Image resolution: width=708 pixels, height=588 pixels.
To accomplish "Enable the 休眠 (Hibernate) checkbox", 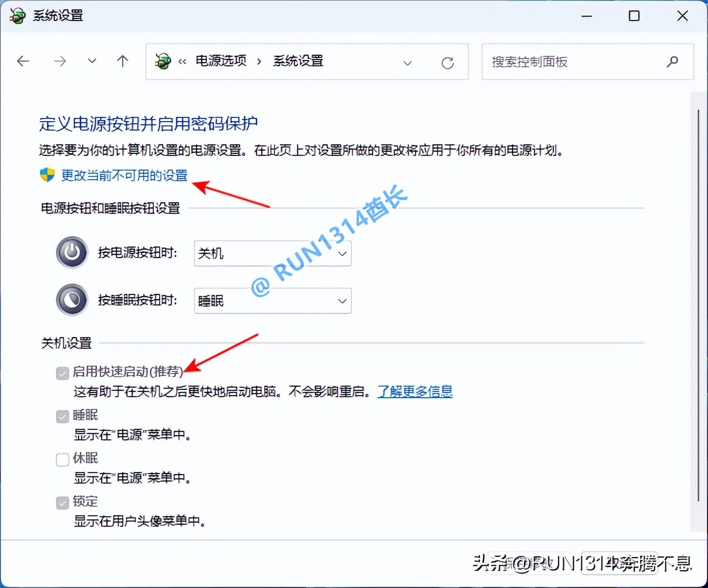I will click(62, 459).
